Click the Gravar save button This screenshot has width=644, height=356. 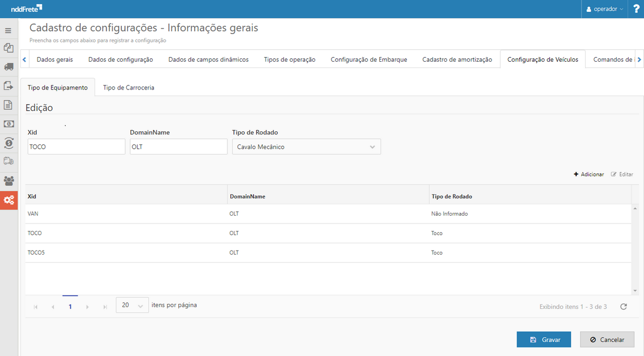click(543, 339)
